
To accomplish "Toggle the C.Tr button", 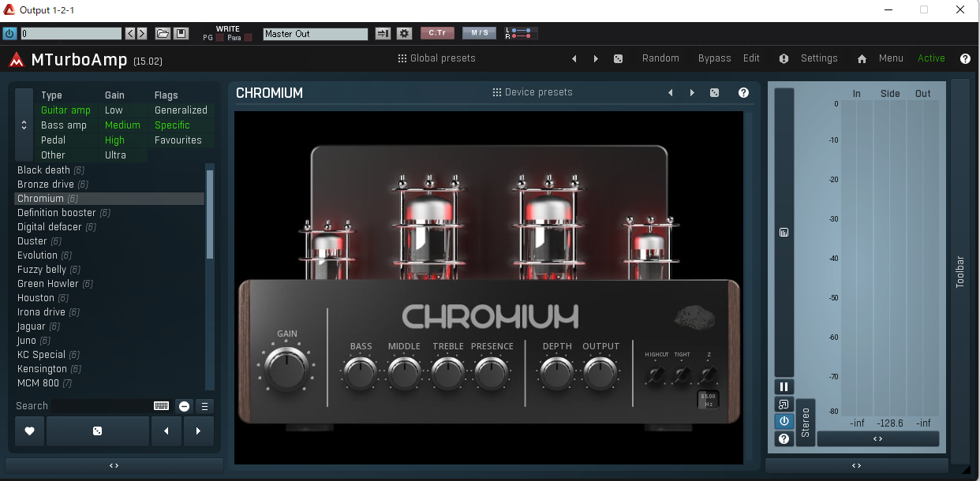I will (x=437, y=33).
